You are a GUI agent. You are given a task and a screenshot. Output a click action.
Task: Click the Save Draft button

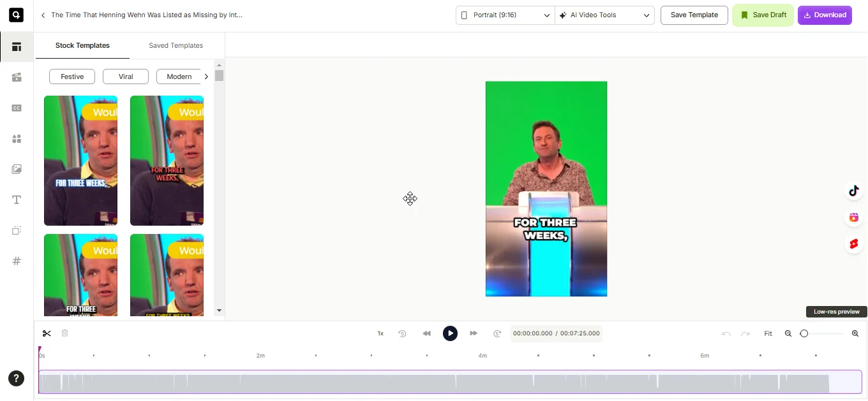[763, 15]
